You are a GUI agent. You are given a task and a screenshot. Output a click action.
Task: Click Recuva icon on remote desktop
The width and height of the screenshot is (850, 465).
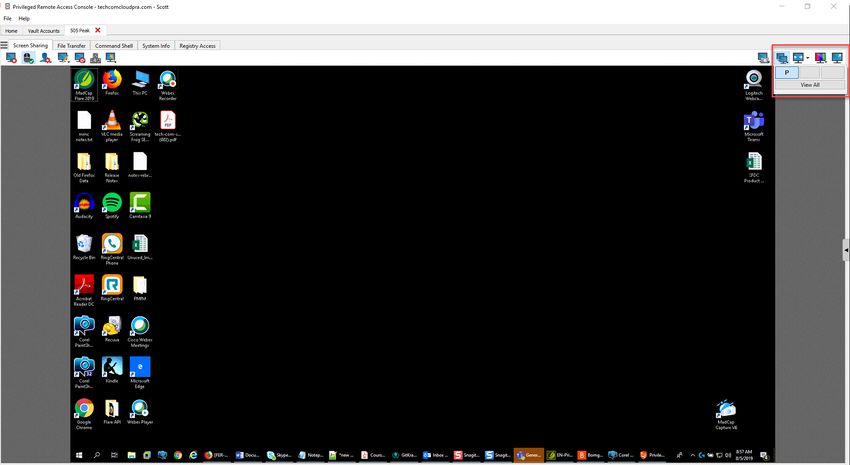point(112,329)
